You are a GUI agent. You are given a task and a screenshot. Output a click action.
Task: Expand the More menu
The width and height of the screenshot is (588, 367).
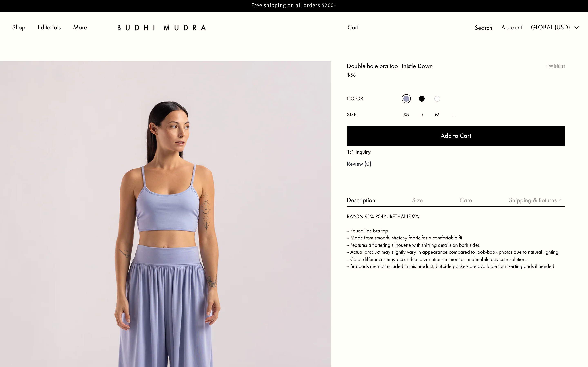pyautogui.click(x=80, y=28)
